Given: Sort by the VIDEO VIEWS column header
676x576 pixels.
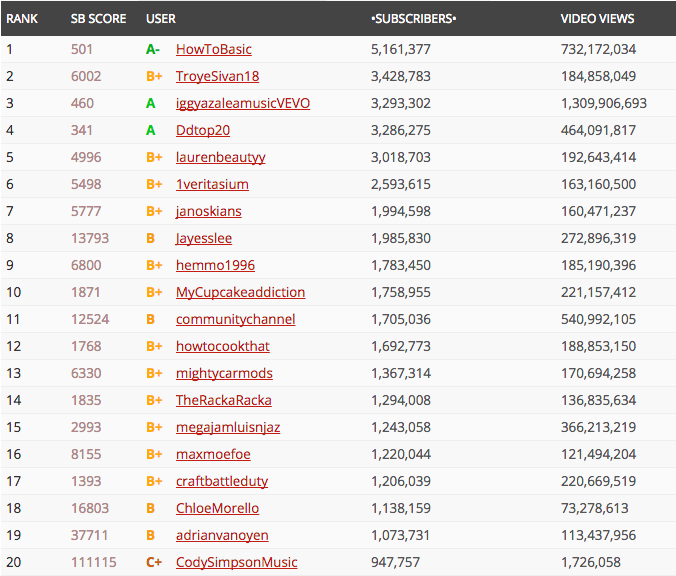Looking at the screenshot, I should pyautogui.click(x=597, y=19).
